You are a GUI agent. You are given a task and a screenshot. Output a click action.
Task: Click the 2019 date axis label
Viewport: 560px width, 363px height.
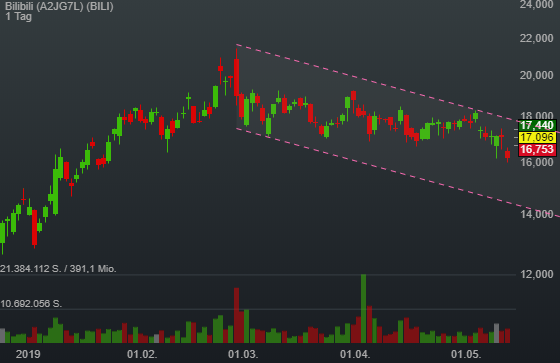[x=28, y=354]
